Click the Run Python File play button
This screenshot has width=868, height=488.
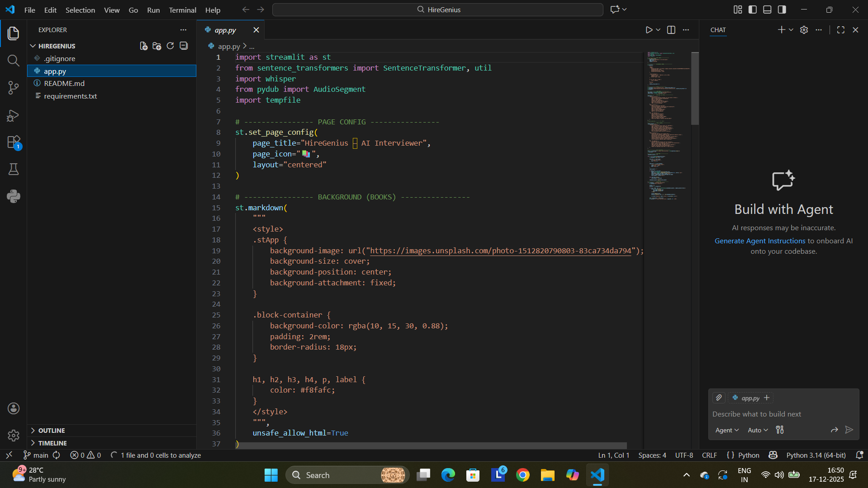(649, 30)
